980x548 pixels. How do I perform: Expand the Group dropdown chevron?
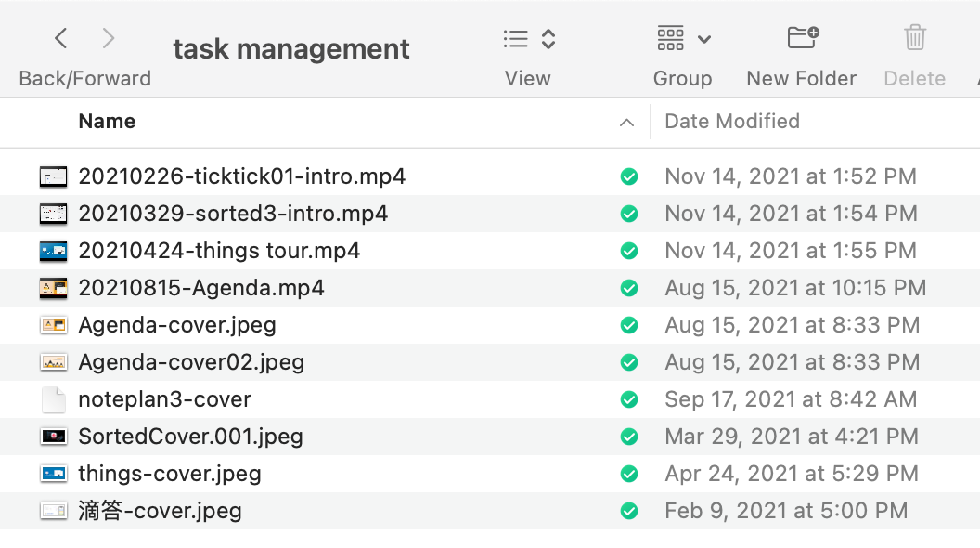[704, 40]
